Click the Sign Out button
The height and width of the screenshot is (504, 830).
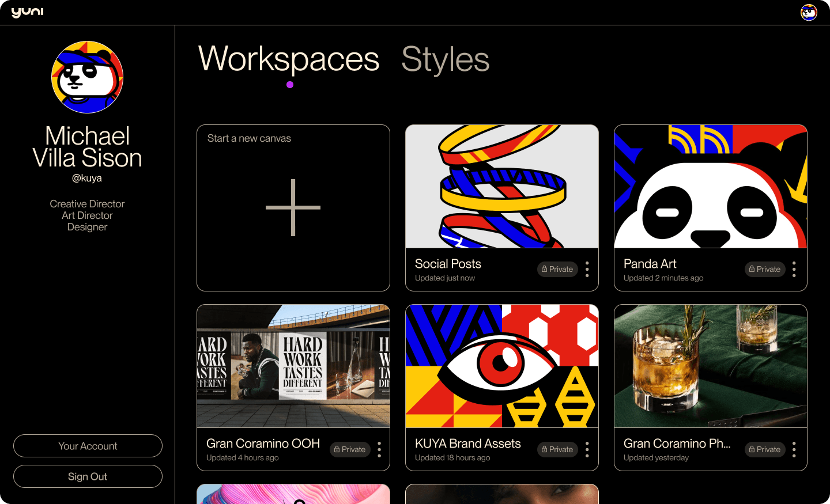pos(88,476)
